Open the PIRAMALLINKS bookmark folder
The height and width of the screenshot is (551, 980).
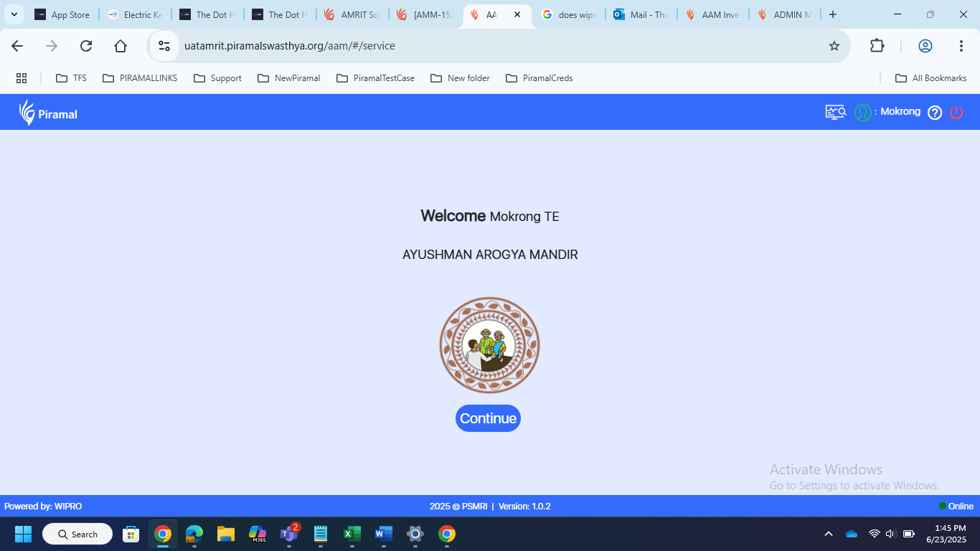pyautogui.click(x=140, y=78)
